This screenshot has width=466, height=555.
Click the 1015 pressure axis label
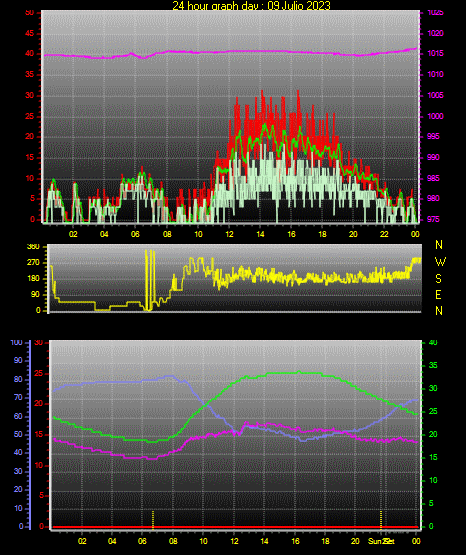tap(435, 54)
